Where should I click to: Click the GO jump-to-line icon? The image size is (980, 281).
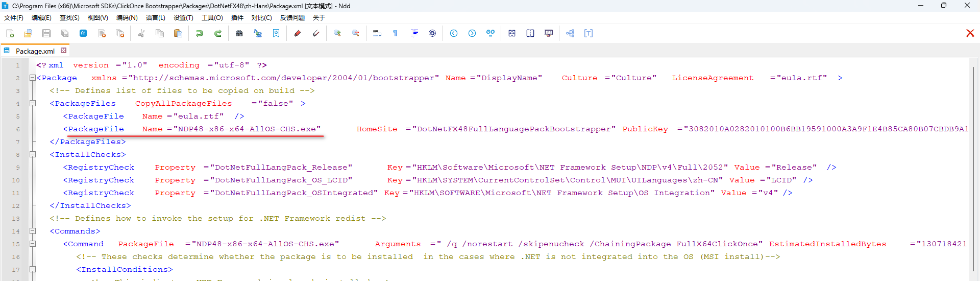(491, 33)
